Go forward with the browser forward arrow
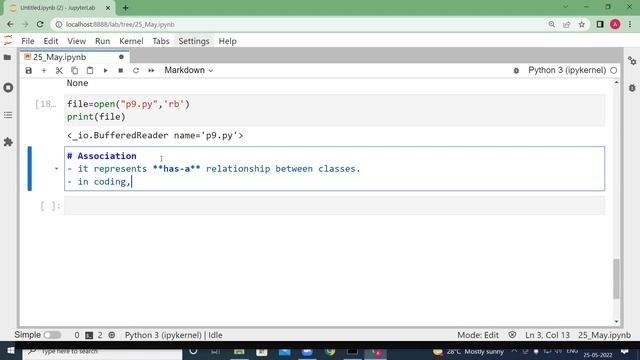The width and height of the screenshot is (640, 360). click(25, 24)
